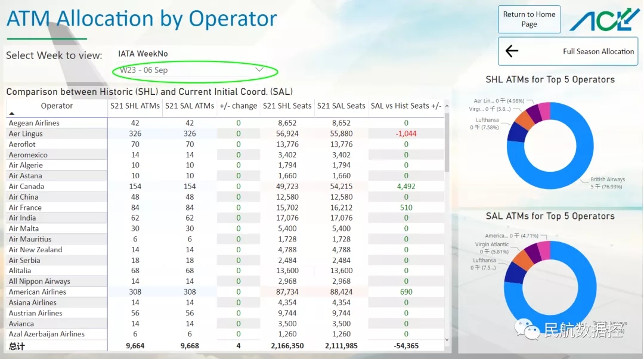The width and height of the screenshot is (644, 359).
Task: Click the sort arrow under Operator header
Action: (x=11, y=113)
